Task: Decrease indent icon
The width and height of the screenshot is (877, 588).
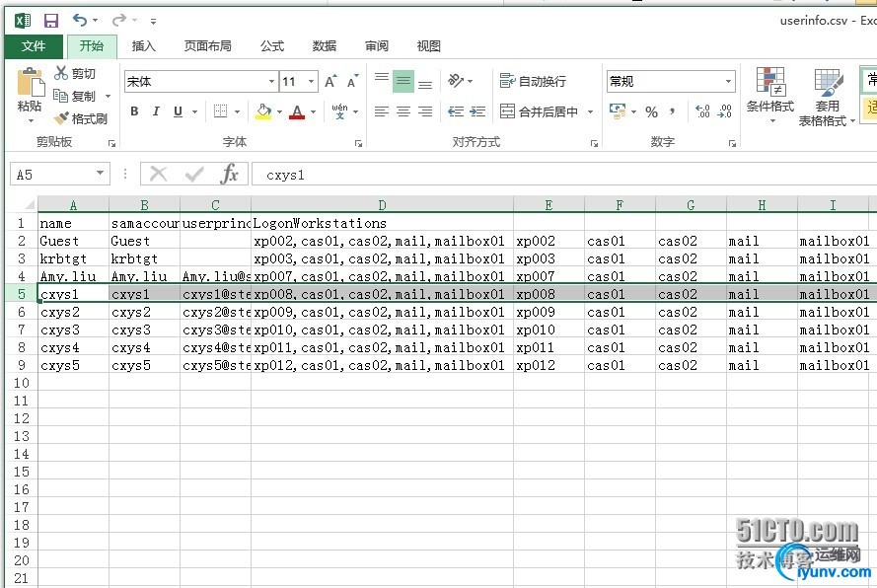Action: pos(456,111)
